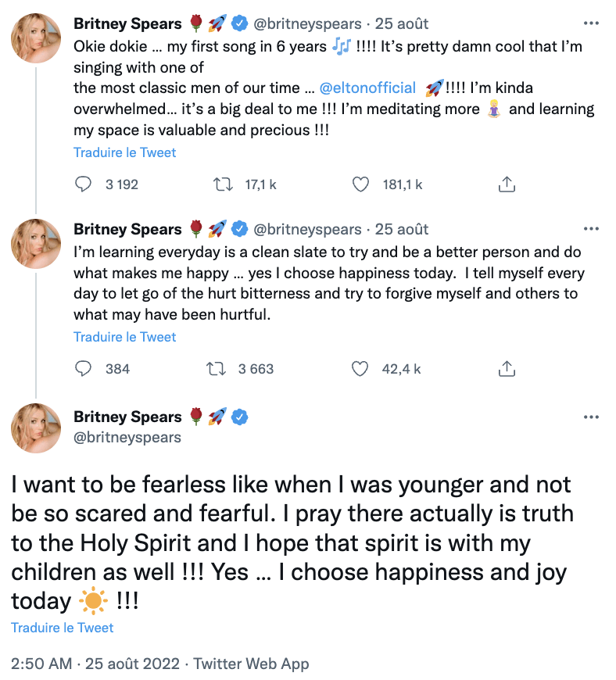The height and width of the screenshot is (680, 616).
Task: Share the first tweet via the upload icon
Action: 507,184
